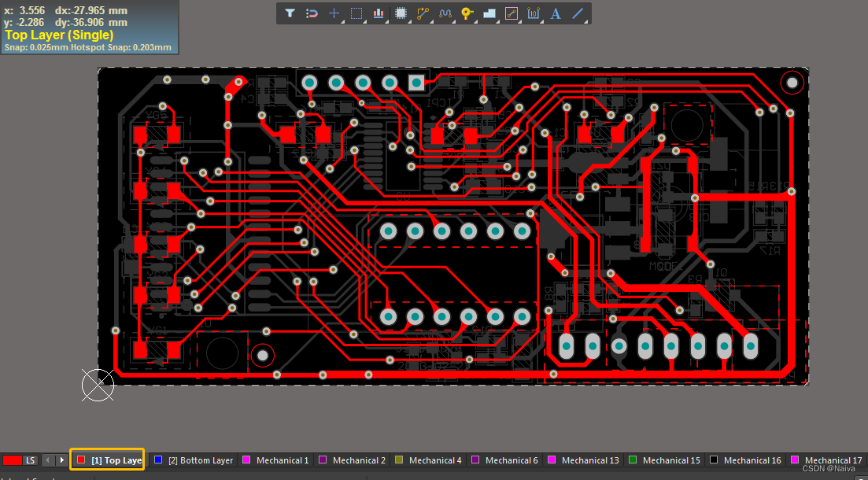The height and width of the screenshot is (480, 868).
Task: Click the pink-highlighted track placement icon
Action: click(x=512, y=13)
